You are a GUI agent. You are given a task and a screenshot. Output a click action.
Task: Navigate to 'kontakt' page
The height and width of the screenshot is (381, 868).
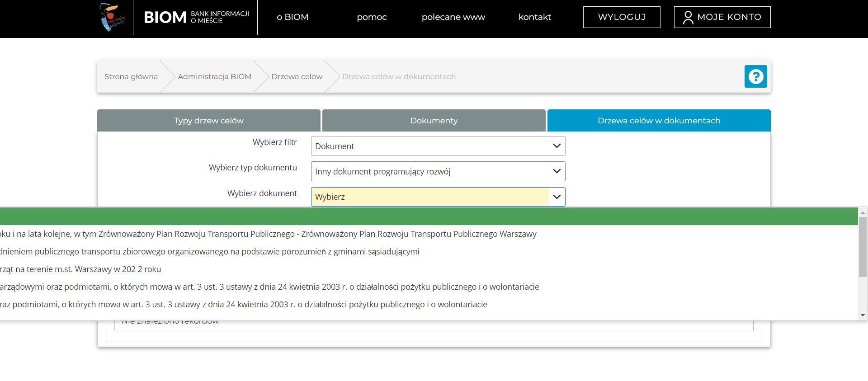534,17
